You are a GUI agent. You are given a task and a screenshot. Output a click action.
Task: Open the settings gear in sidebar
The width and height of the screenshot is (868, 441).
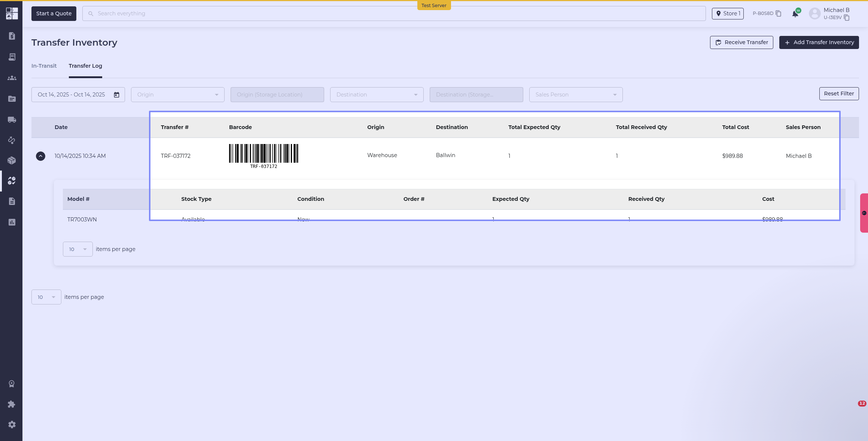point(12,425)
